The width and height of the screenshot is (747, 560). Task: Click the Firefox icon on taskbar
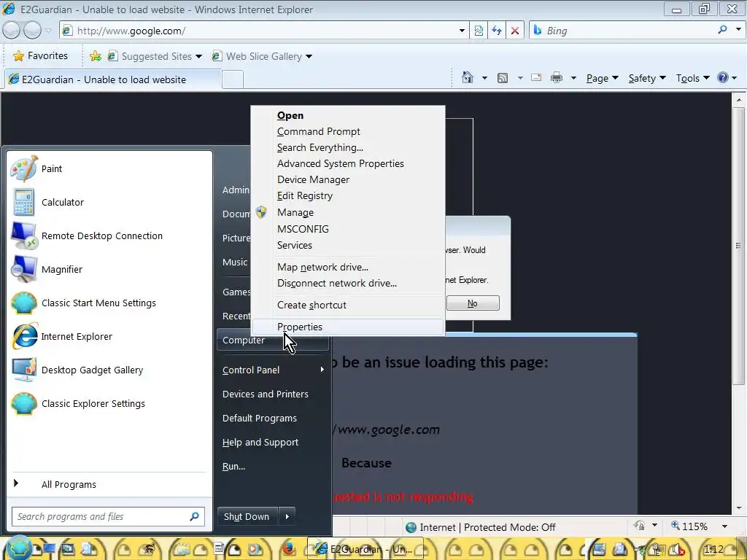288,549
